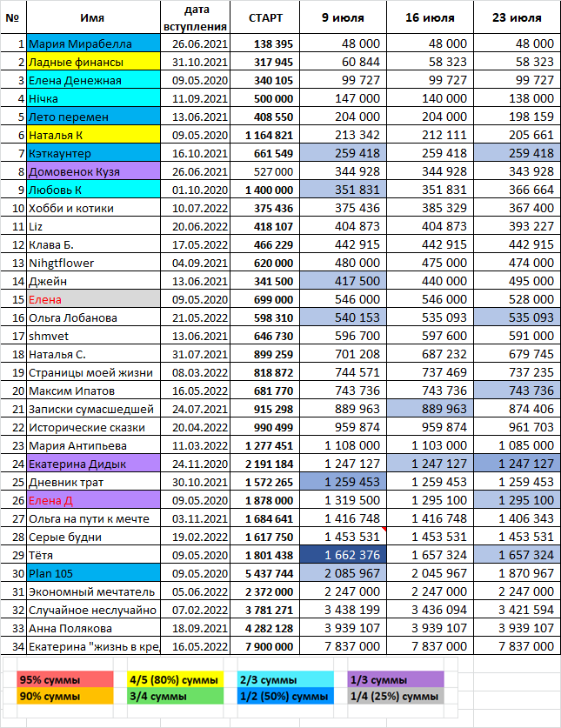Click the 'Серые будни' cell
561x728 pixels.
pyautogui.click(x=93, y=537)
